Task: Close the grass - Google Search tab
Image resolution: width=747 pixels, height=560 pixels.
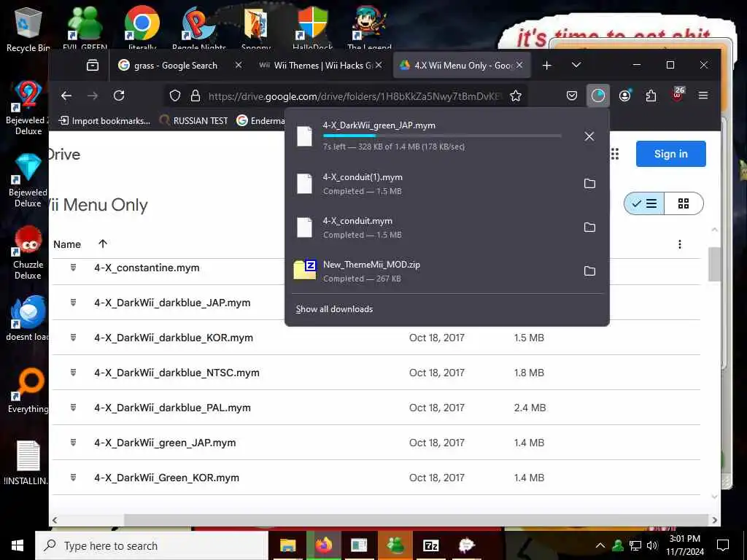Action: point(239,65)
